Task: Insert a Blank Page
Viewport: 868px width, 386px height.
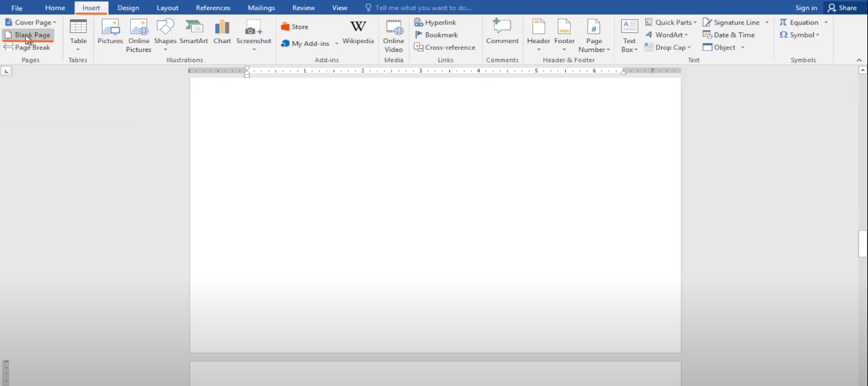Action: coord(28,35)
